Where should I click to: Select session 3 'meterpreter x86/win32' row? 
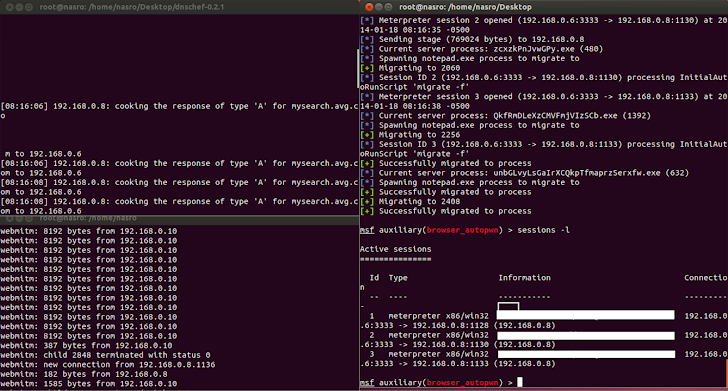544,354
